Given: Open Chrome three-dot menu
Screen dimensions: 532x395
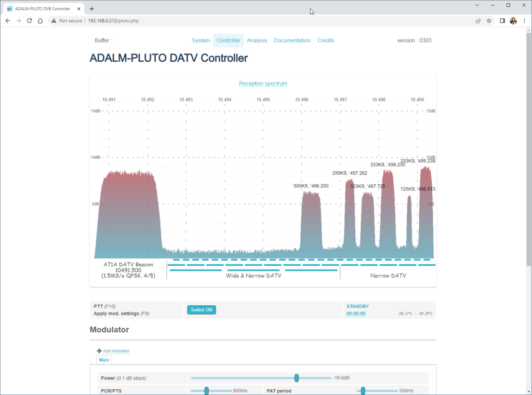Looking at the screenshot, I should 524,21.
